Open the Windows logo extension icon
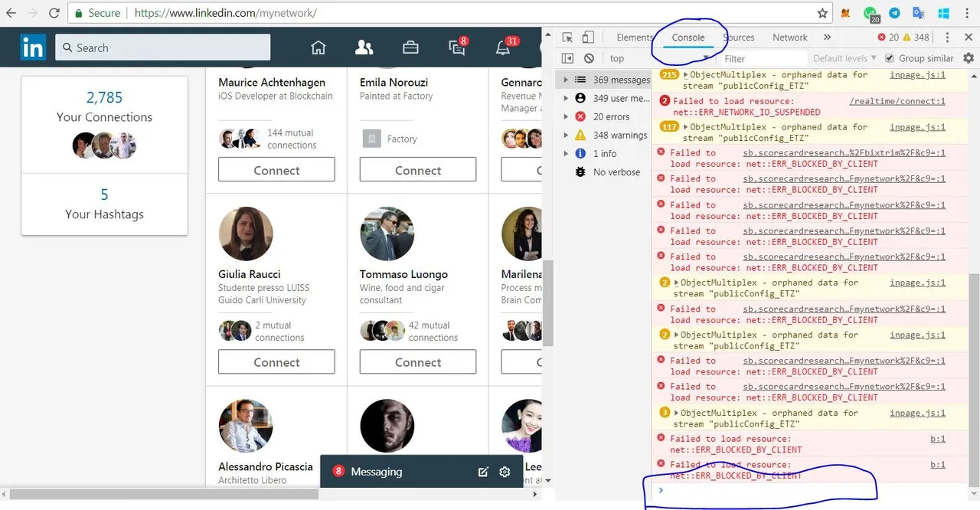 coord(943,13)
